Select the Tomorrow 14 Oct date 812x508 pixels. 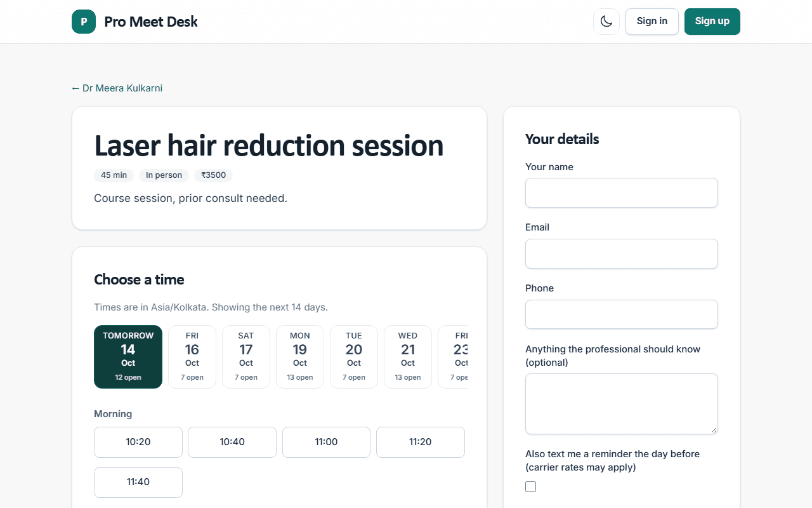coord(128,357)
